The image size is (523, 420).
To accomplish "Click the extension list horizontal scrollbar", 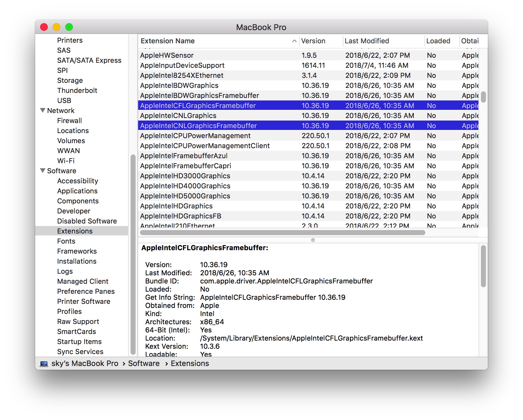I will point(283,233).
